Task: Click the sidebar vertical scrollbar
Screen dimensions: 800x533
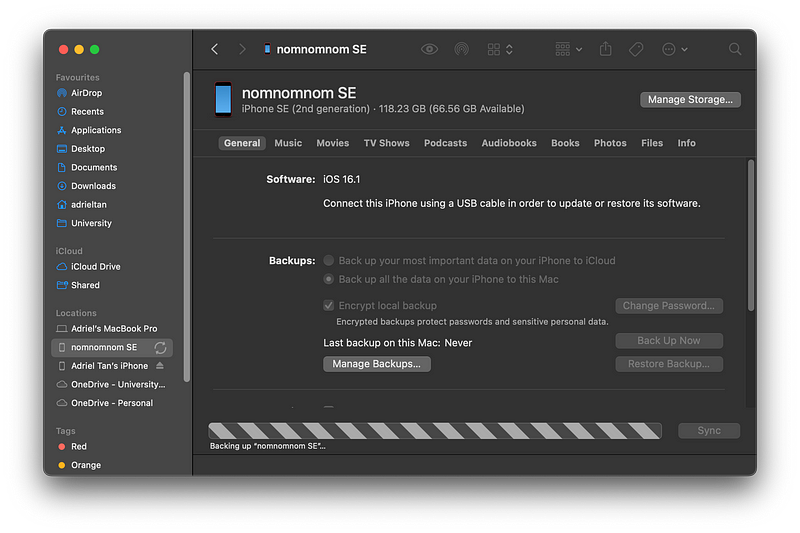Action: coord(187,226)
